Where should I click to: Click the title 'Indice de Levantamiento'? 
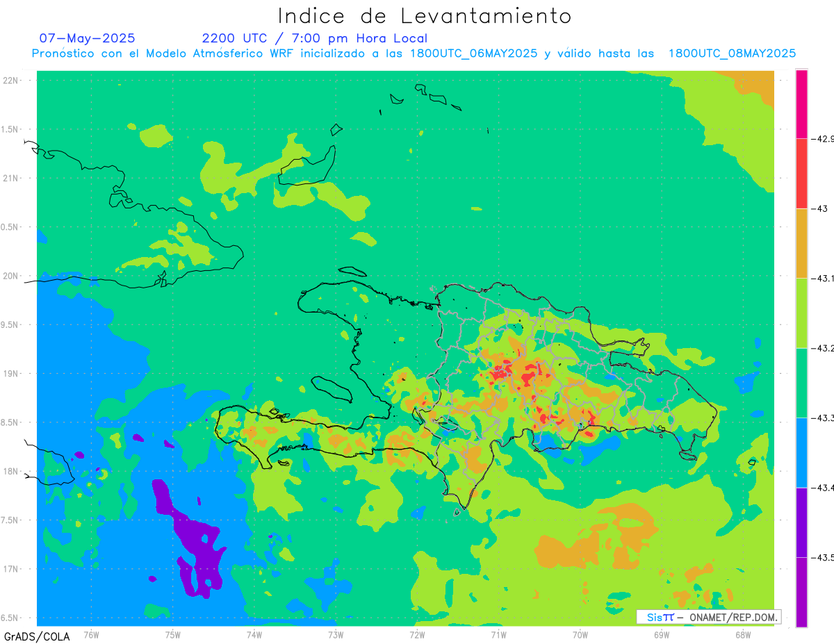(425, 16)
